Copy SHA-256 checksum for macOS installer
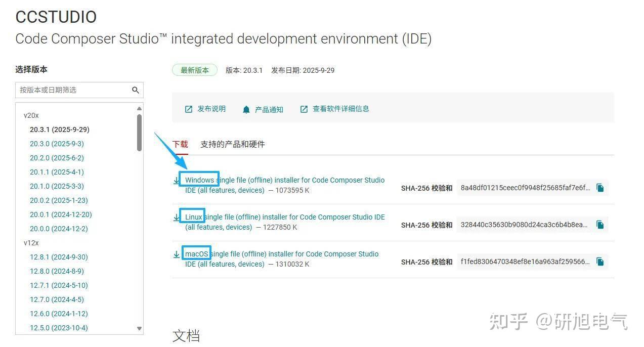This screenshot has width=644, height=347. tap(600, 262)
